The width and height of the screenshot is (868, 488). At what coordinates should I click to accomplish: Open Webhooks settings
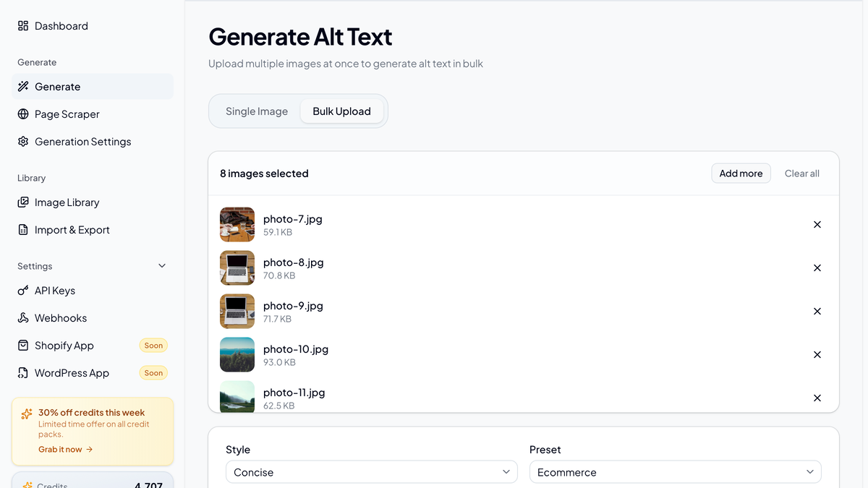click(93, 318)
